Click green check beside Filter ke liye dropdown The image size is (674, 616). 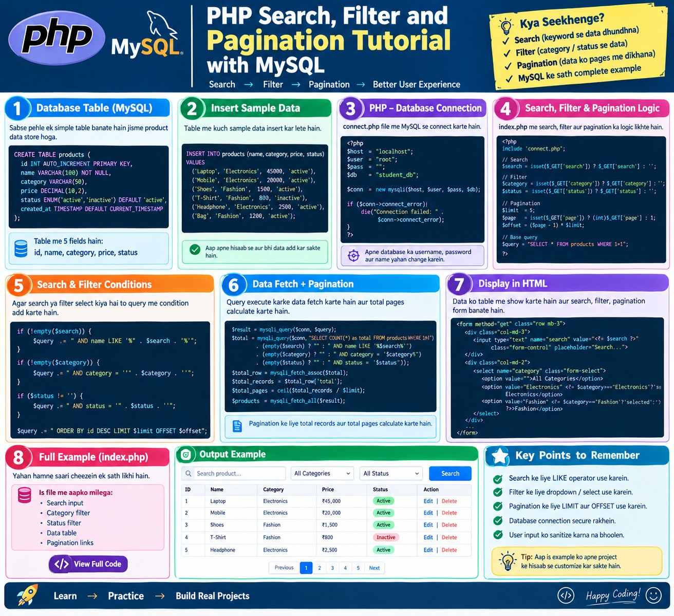coord(497,492)
